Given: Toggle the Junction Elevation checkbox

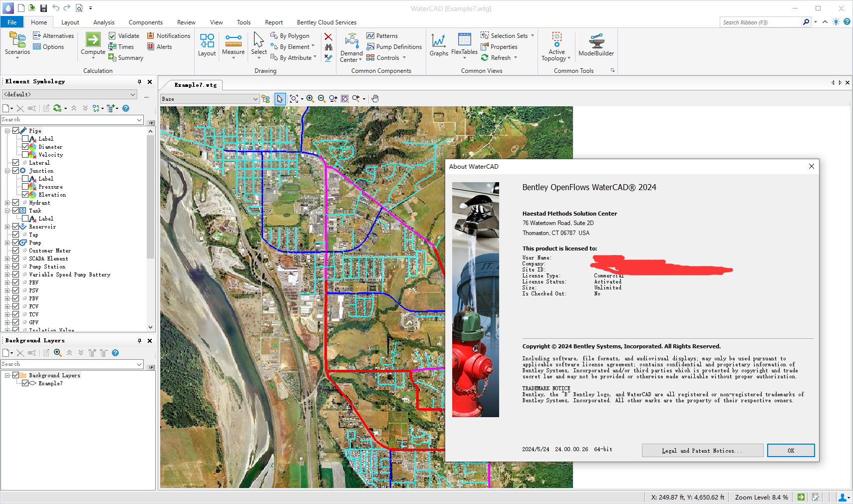Looking at the screenshot, I should point(25,195).
